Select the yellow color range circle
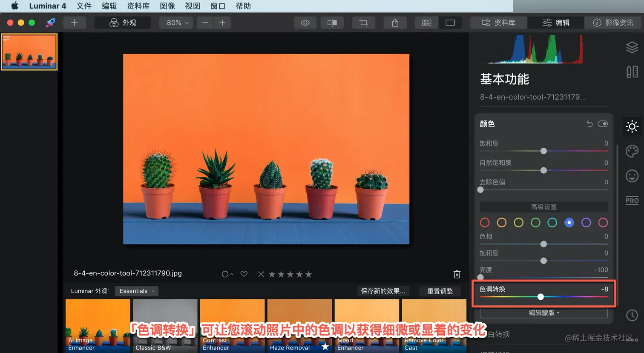Viewport: 644px width, 353px height. coord(518,222)
